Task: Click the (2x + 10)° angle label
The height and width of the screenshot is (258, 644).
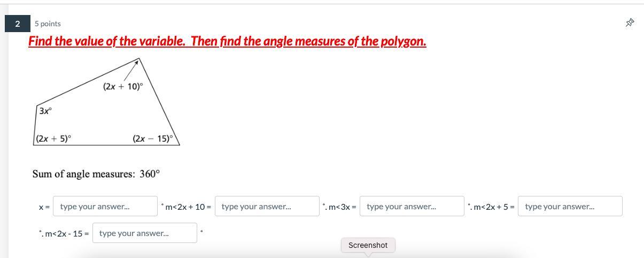Action: point(123,86)
